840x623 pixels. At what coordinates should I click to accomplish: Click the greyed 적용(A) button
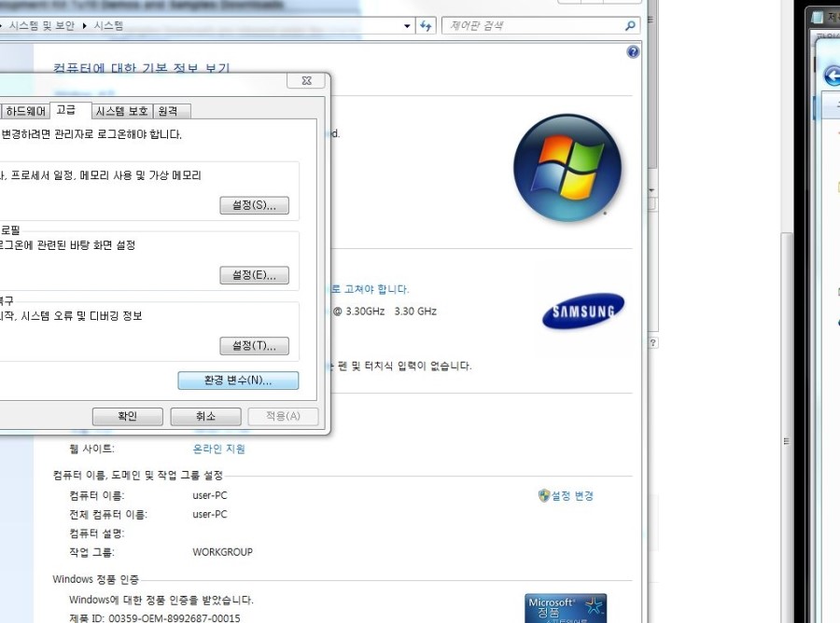tap(284, 416)
